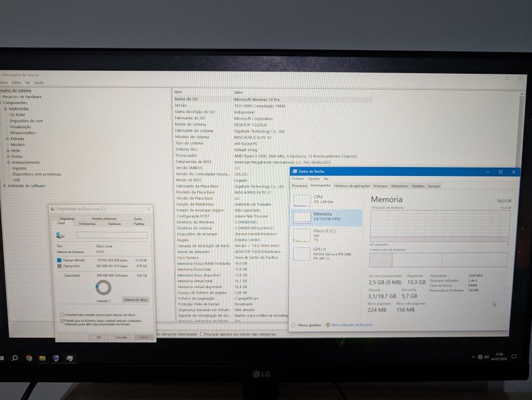Expand the Portas tree node
Viewport: 532px width, 400px height.
pyautogui.click(x=9, y=157)
